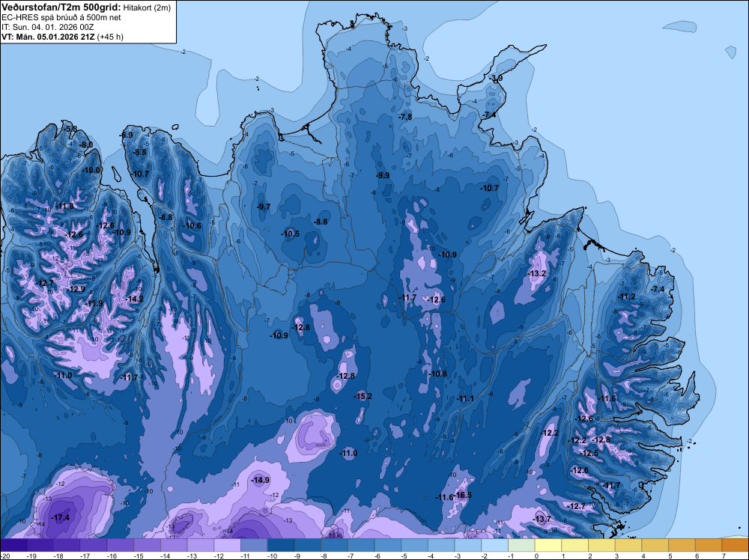The image size is (749, 560).
Task: Click the '0' legend scale label
Action: 537,556
